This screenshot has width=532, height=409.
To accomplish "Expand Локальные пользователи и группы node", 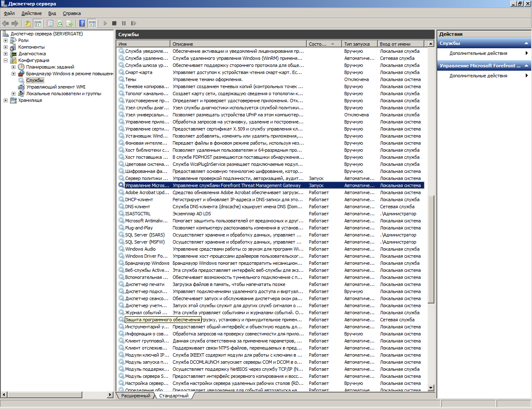I will point(13,94).
